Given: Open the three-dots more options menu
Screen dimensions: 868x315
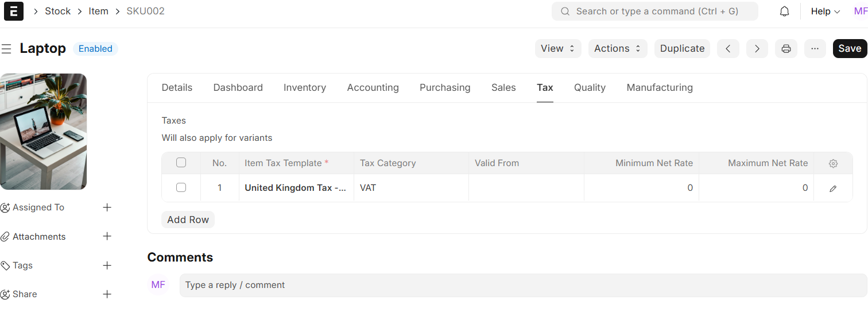Looking at the screenshot, I should point(815,49).
